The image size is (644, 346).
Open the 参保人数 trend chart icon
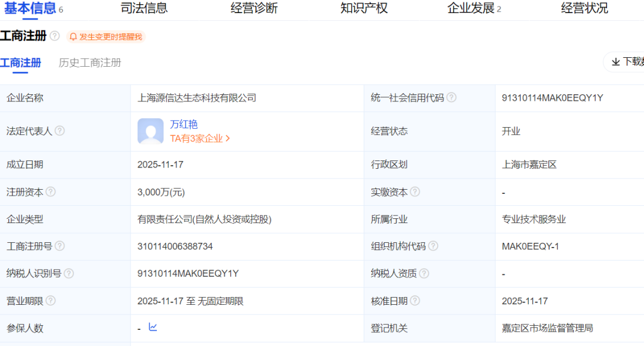(x=153, y=328)
